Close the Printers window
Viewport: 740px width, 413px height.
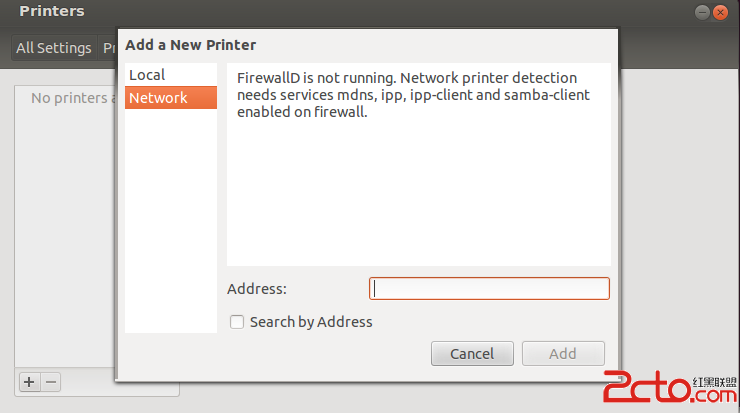point(720,12)
